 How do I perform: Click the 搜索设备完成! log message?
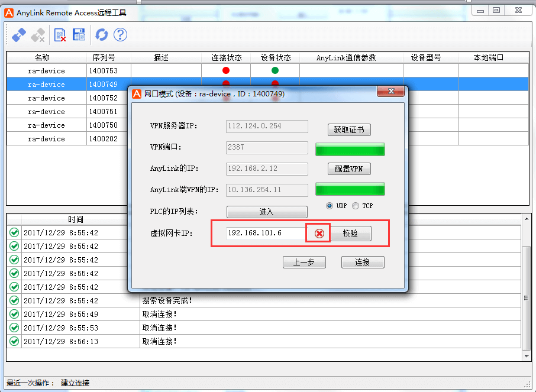[x=167, y=300]
